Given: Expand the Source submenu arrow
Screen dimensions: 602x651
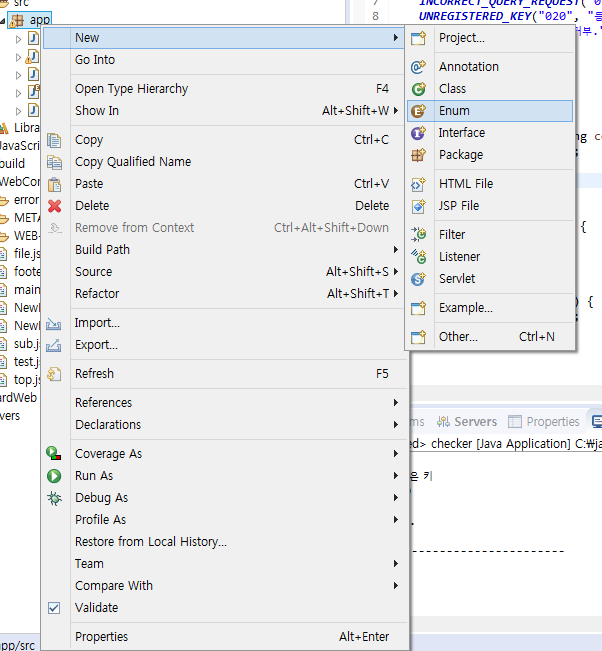Looking at the screenshot, I should (396, 272).
